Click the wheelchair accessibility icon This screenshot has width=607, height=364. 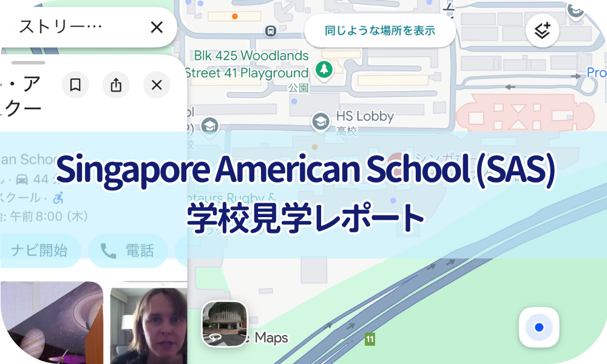tap(58, 198)
